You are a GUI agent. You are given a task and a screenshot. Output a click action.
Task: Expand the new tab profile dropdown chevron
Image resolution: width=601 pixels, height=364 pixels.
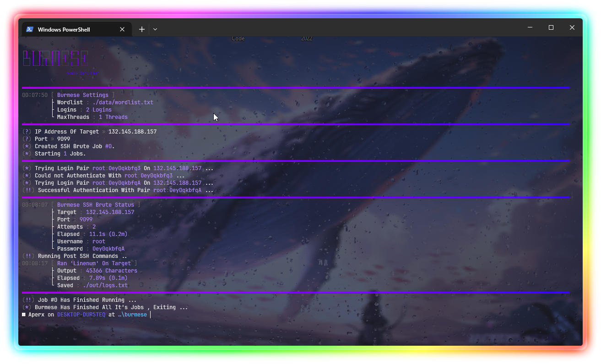pyautogui.click(x=155, y=29)
